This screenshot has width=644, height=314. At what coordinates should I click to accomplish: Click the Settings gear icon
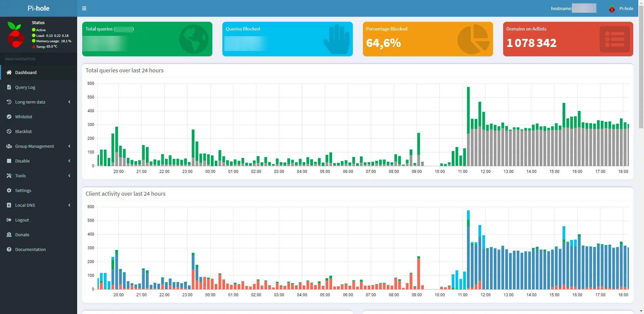tap(9, 190)
